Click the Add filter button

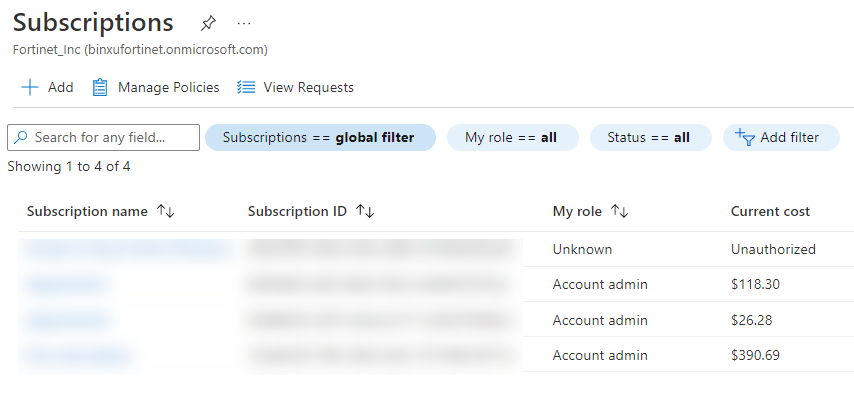pos(776,137)
